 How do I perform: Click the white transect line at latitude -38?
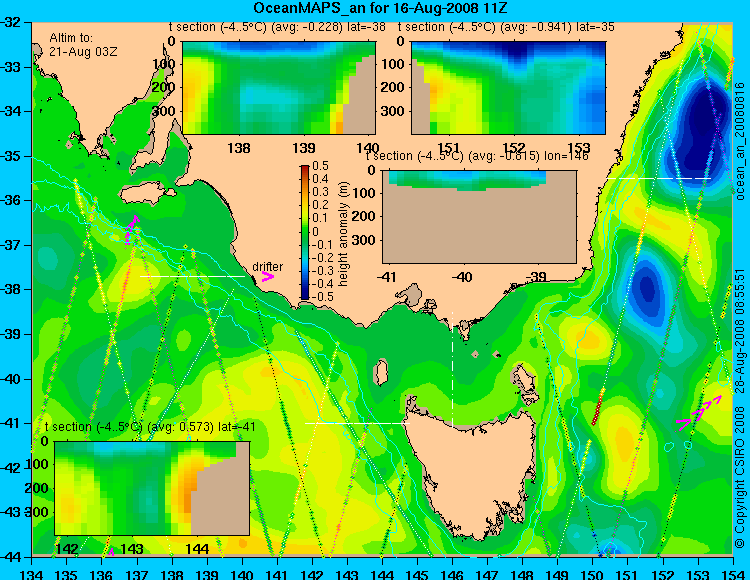(192, 276)
